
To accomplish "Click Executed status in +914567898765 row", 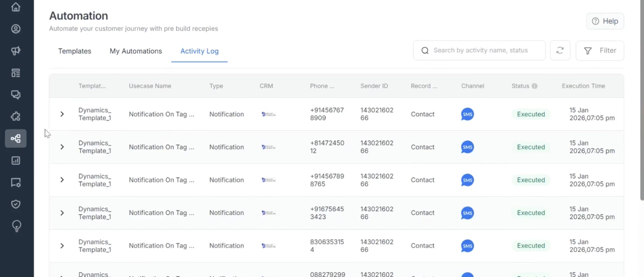I will 531,180.
